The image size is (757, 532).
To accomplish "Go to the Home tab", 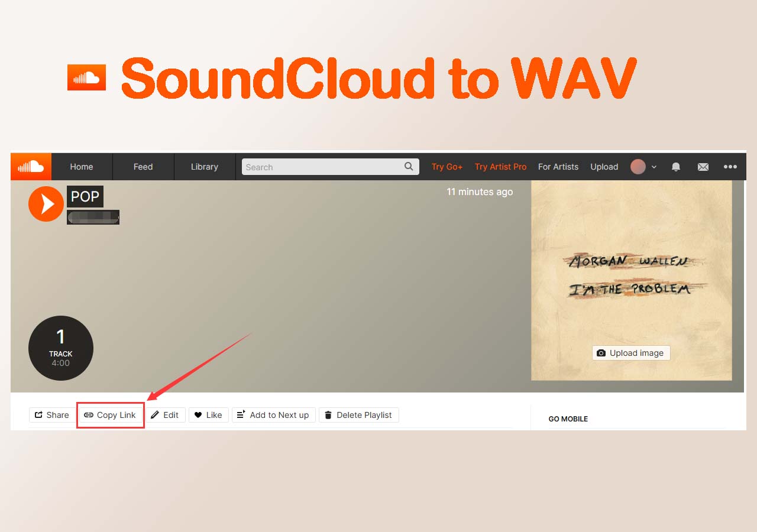I will tap(82, 167).
